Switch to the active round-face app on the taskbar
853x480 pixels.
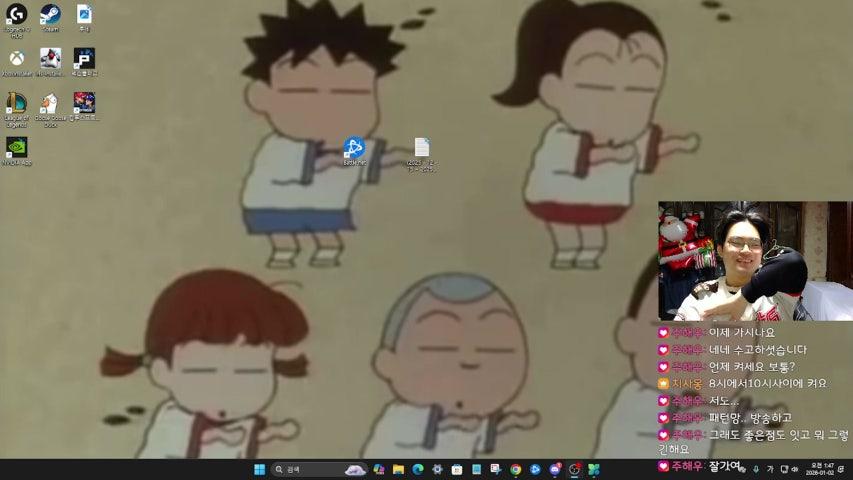click(x=574, y=469)
